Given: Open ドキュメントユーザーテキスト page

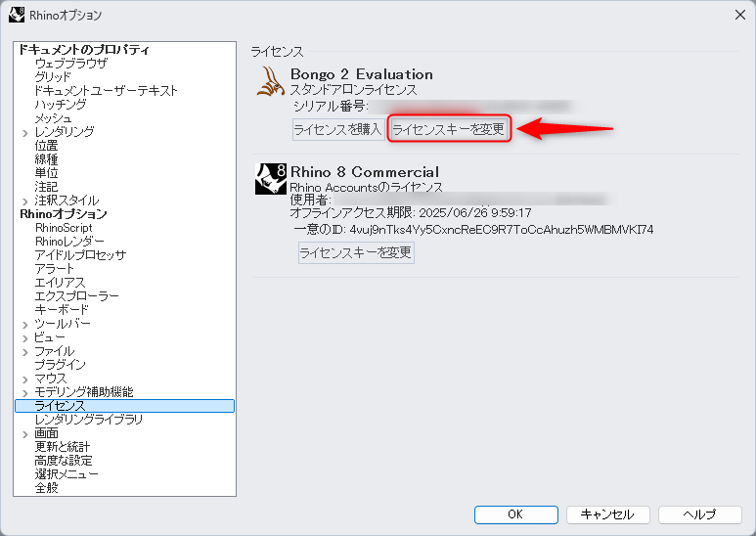Looking at the screenshot, I should pyautogui.click(x=107, y=91).
